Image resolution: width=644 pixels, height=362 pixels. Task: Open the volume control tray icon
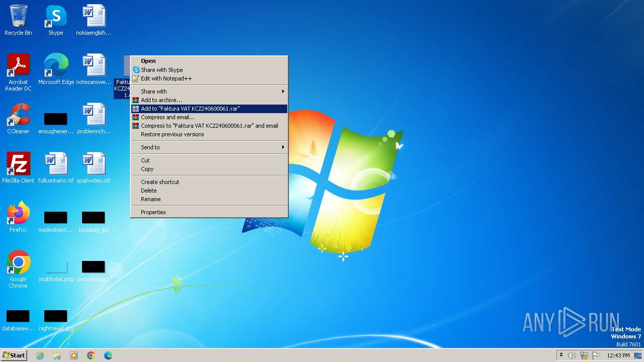[572, 355]
